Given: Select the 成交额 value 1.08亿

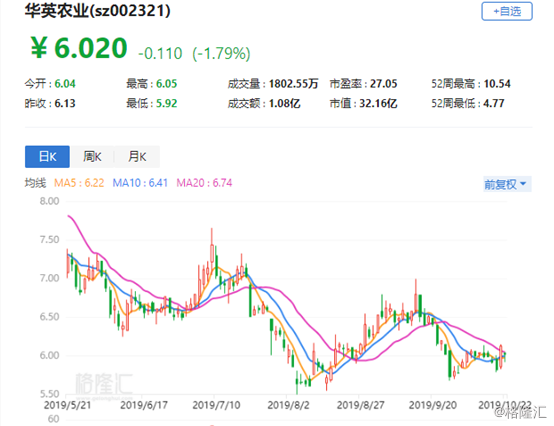Looking at the screenshot, I should [x=284, y=103].
